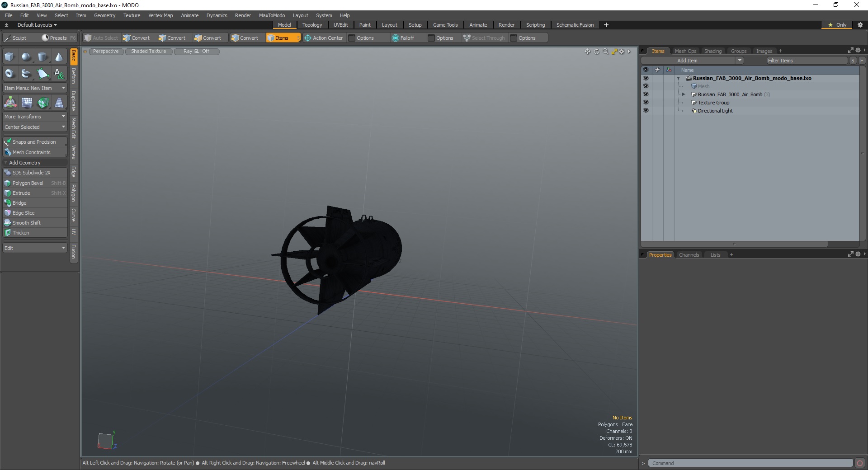The image size is (868, 470).
Task: Open the Vertex Map menu
Action: (160, 15)
